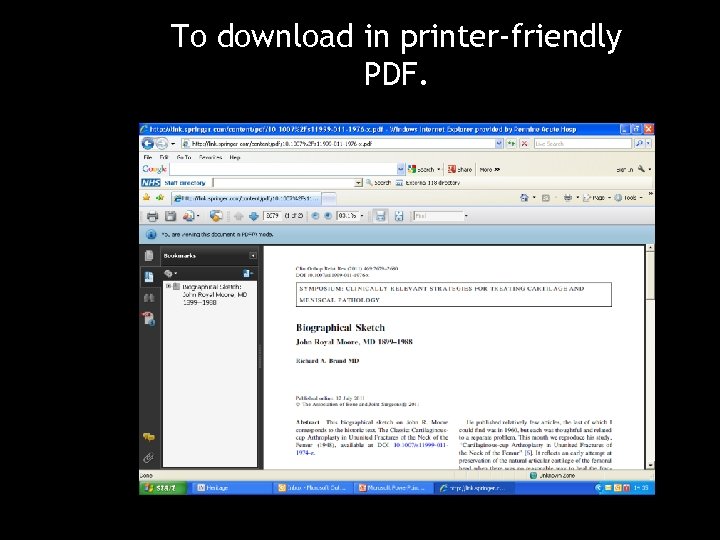Viewport: 720px width, 540px height.
Task: Open the search binoculars panel icon
Action: 149,298
